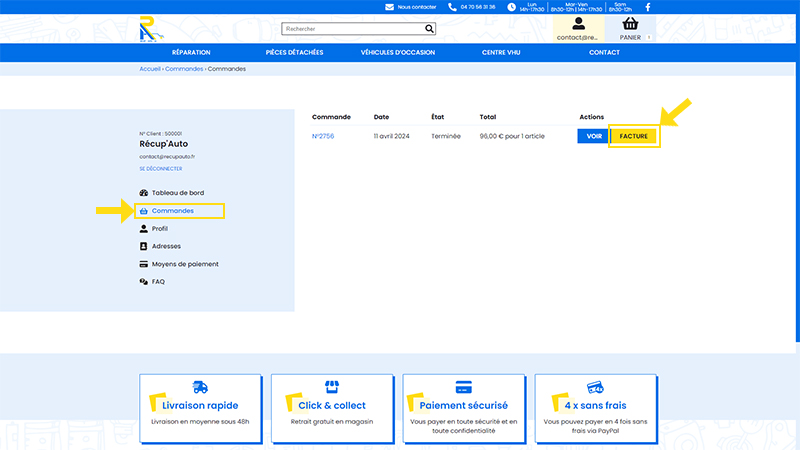
Task: Click the delivery truck icon
Action: [x=200, y=387]
